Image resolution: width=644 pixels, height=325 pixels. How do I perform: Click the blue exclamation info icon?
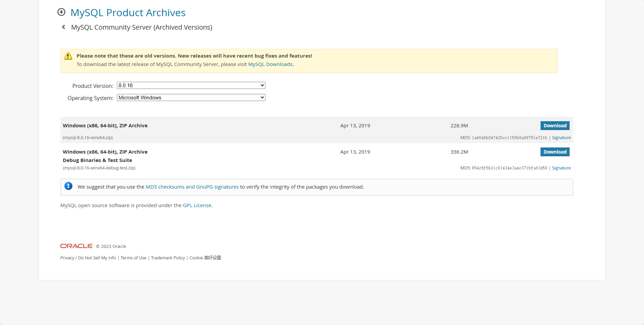pos(68,186)
